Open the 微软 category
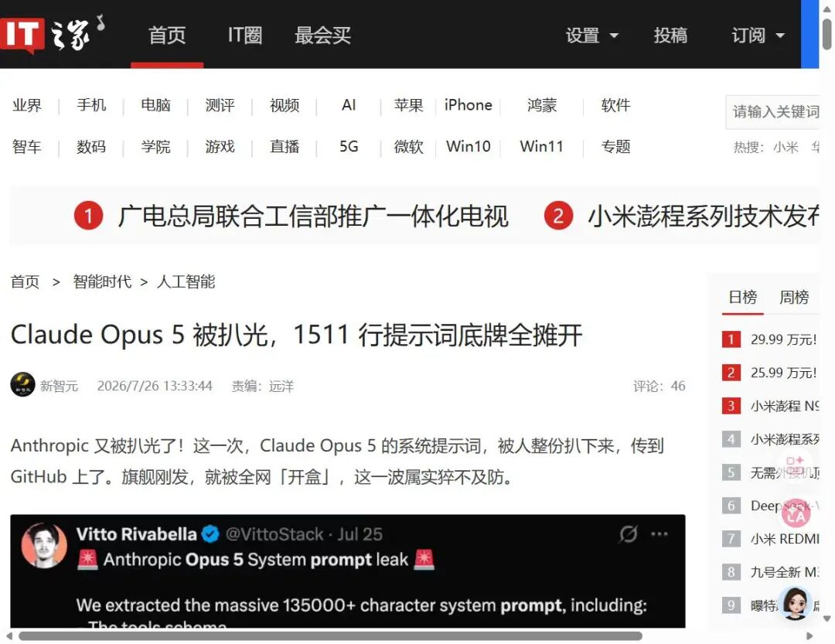This screenshot has width=835, height=644. point(408,146)
